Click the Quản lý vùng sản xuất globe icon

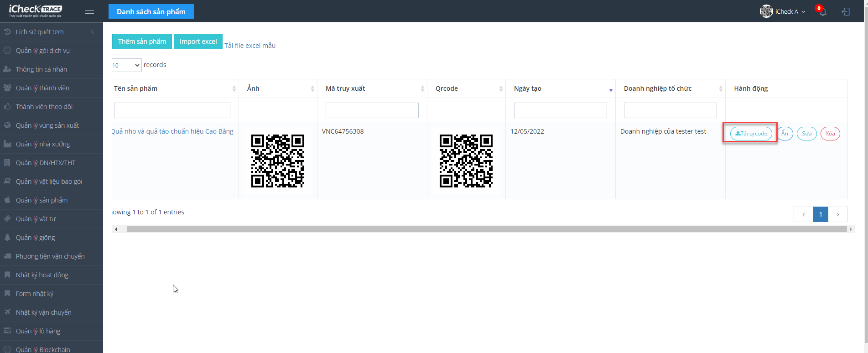point(7,125)
